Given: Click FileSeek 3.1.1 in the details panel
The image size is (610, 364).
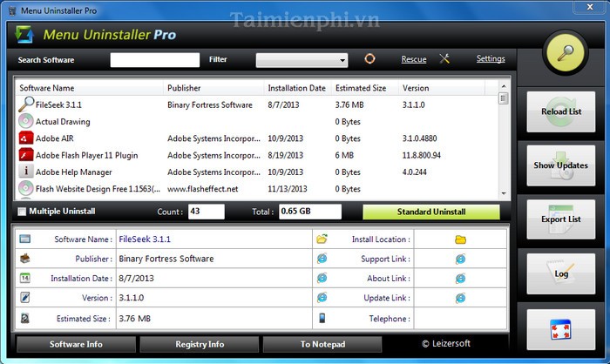Looking at the screenshot, I should pos(145,239).
